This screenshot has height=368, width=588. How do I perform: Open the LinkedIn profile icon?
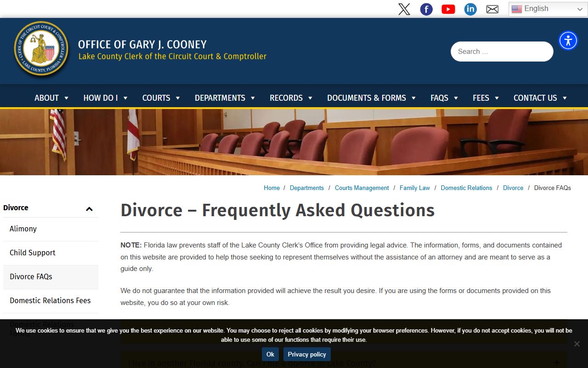pyautogui.click(x=470, y=9)
